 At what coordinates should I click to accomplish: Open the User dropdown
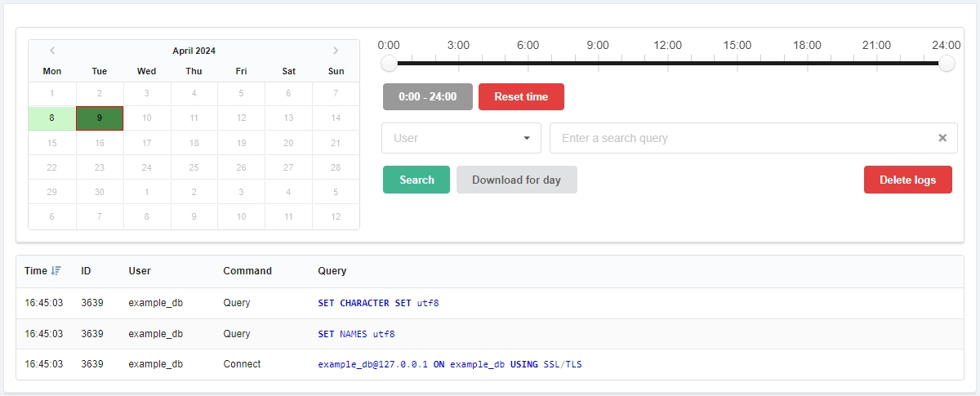click(x=461, y=138)
